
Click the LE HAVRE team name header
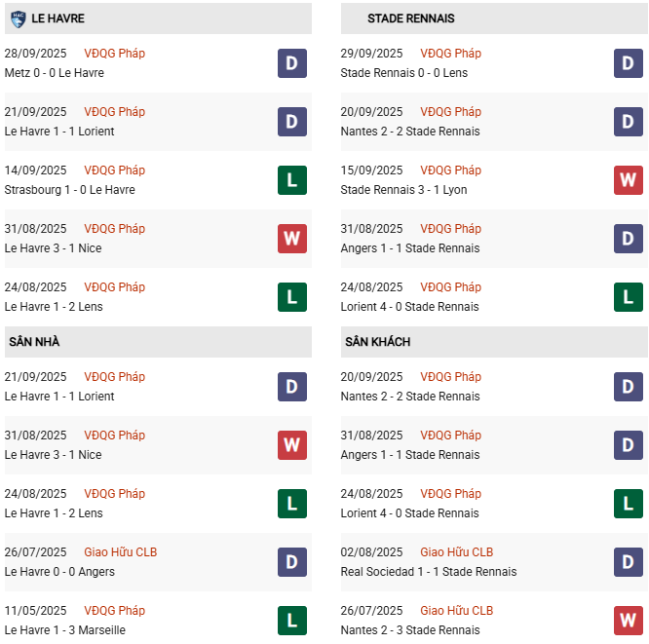pyautogui.click(x=58, y=19)
